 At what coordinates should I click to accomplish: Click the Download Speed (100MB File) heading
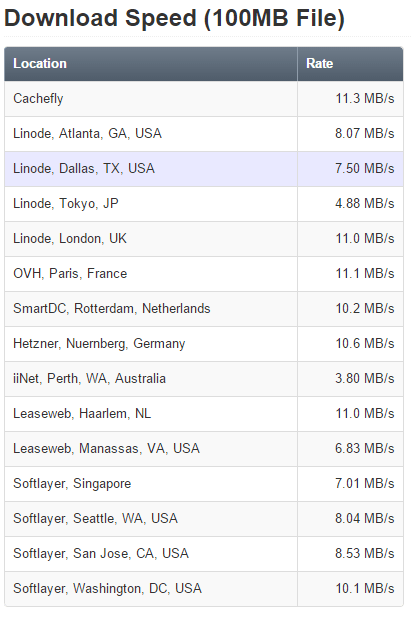175,19
